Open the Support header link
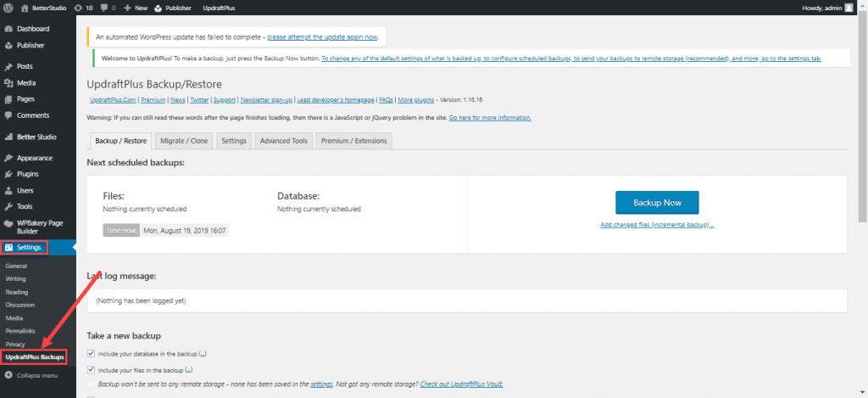This screenshot has width=868, height=398. point(224,100)
